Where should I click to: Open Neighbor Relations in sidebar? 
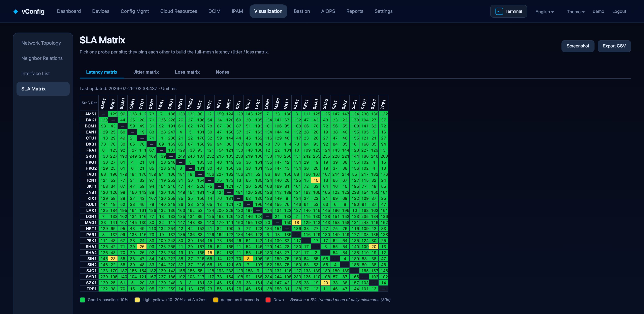point(43,58)
